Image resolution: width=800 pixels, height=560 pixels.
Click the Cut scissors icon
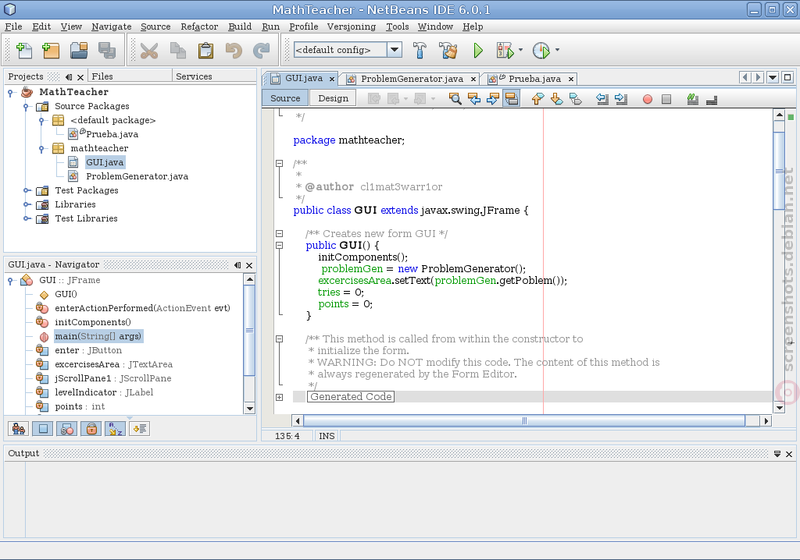pyautogui.click(x=149, y=50)
